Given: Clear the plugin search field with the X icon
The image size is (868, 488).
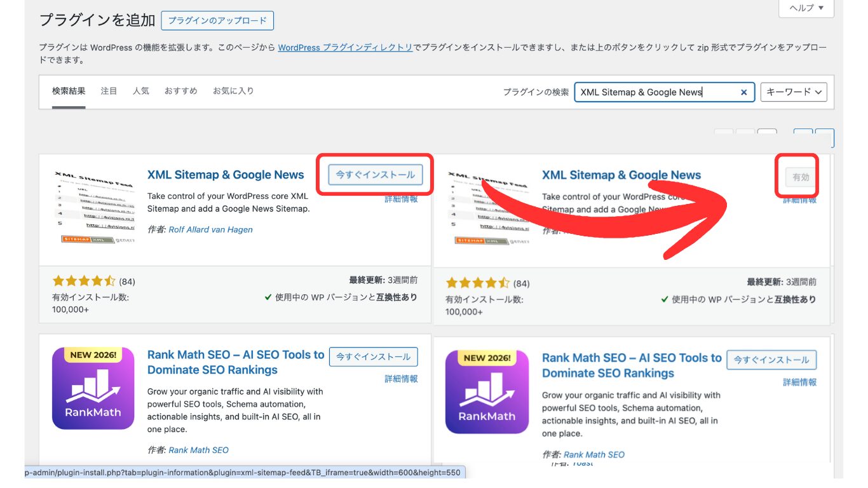Looking at the screenshot, I should (x=743, y=92).
